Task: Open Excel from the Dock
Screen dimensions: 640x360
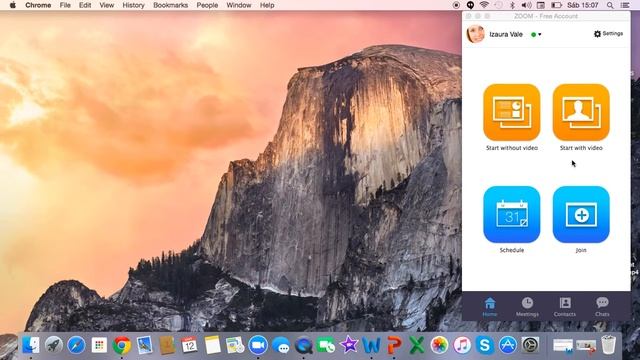Action: tap(417, 345)
